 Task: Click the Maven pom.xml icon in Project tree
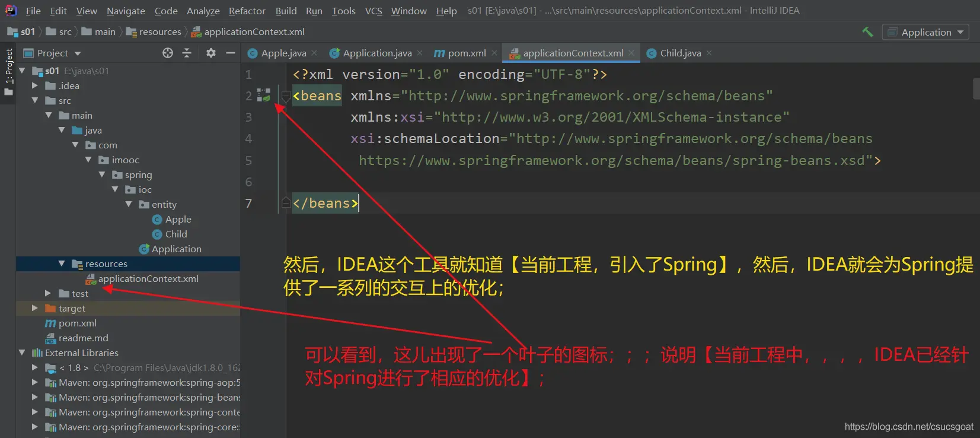(x=50, y=323)
